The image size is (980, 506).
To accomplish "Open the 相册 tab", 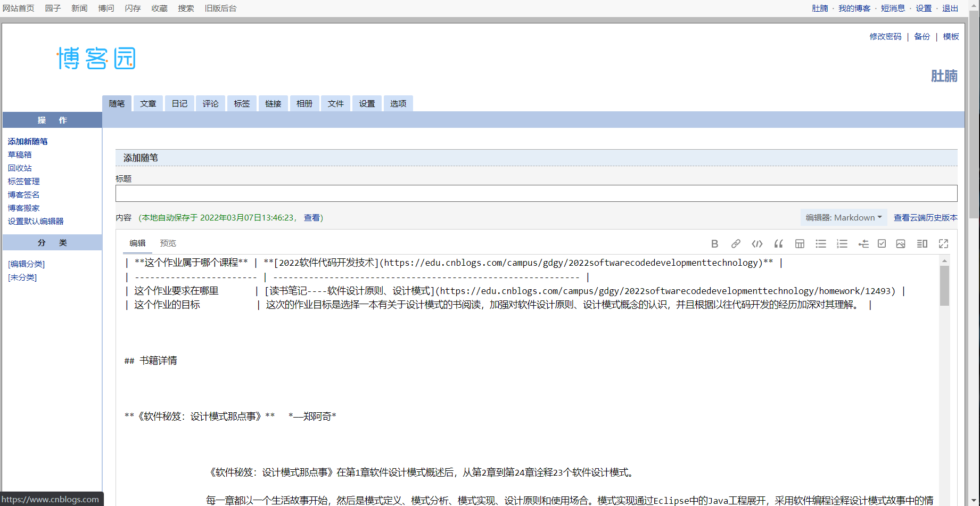I will [x=304, y=103].
